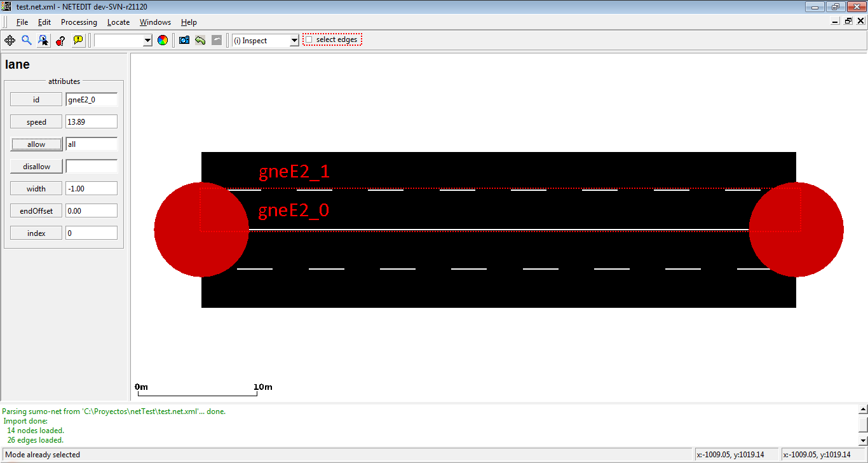Take a snapshot with camera icon
Image resolution: width=868 pixels, height=463 pixels.
[184, 40]
